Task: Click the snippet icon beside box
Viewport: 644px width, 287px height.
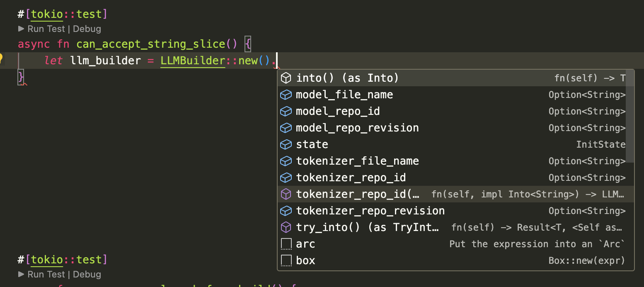Action: point(286,260)
